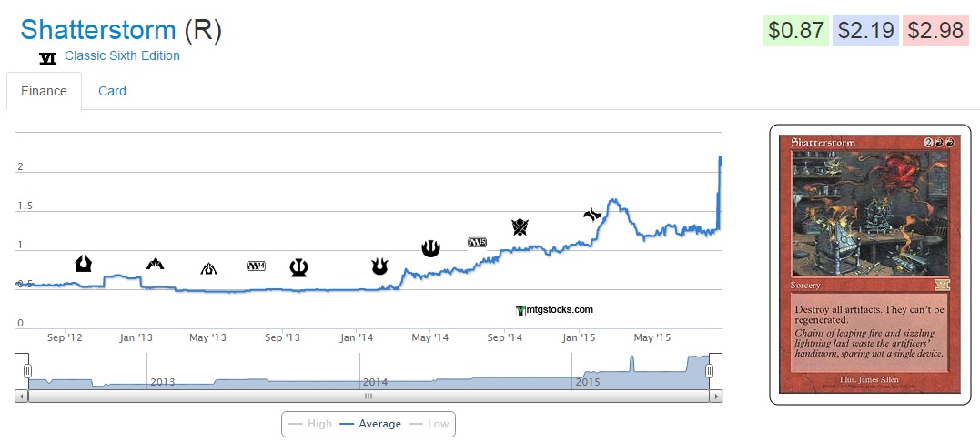This screenshot has height=442, width=980.
Task: Open the Classic Sixth Edition set link
Action: coord(122,55)
